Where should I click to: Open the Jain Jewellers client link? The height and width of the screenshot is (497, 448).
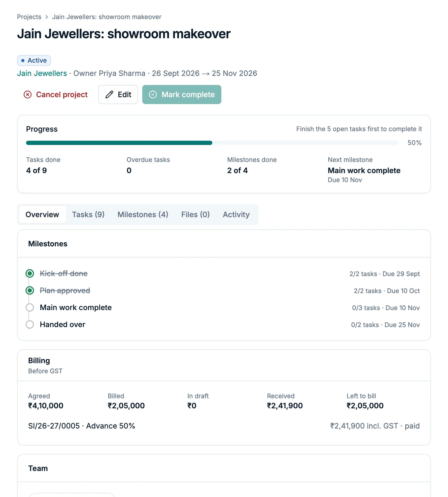pyautogui.click(x=42, y=73)
